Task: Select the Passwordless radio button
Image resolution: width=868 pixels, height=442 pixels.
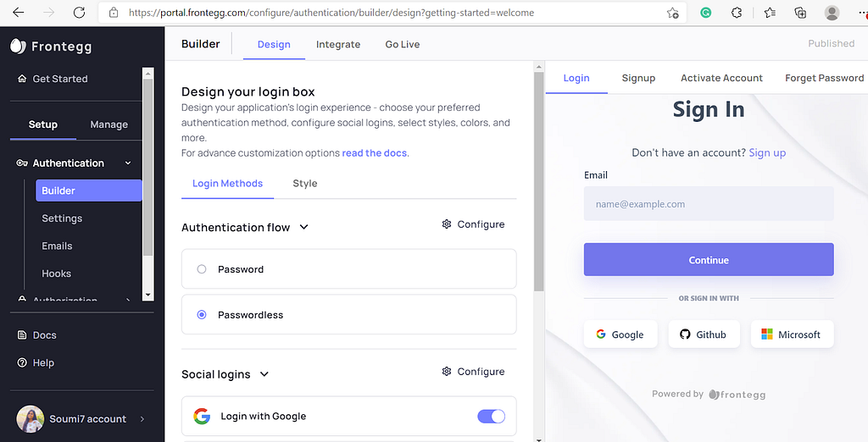Action: point(202,315)
